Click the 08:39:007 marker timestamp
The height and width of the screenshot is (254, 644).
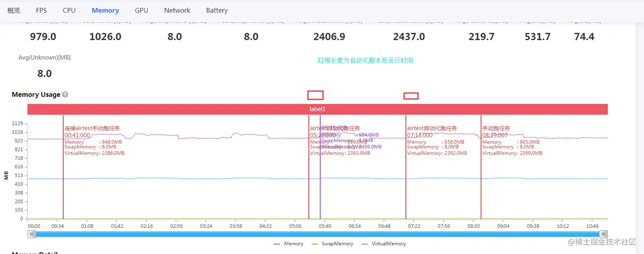coord(495,135)
